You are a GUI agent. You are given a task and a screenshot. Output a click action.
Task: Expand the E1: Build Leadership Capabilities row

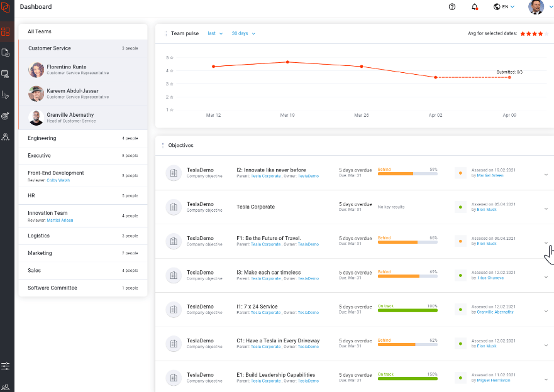(546, 379)
